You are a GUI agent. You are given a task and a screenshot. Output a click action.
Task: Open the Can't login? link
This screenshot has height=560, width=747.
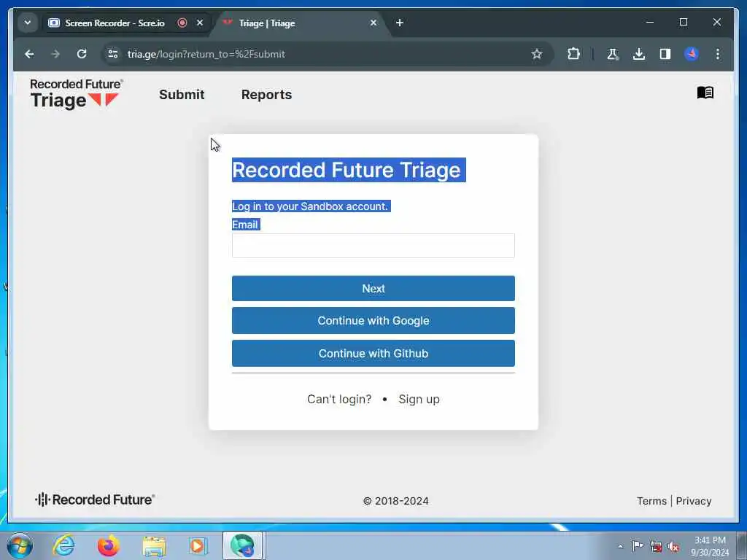tap(339, 399)
